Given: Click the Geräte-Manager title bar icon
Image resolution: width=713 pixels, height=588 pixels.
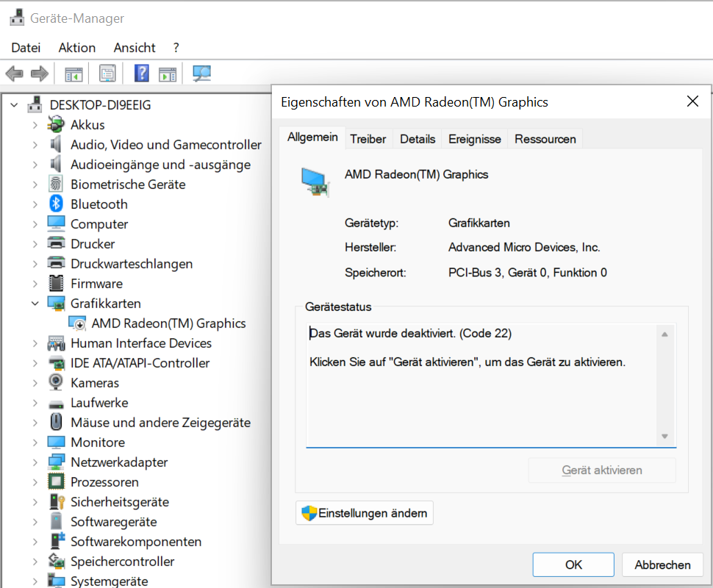Looking at the screenshot, I should (x=18, y=18).
